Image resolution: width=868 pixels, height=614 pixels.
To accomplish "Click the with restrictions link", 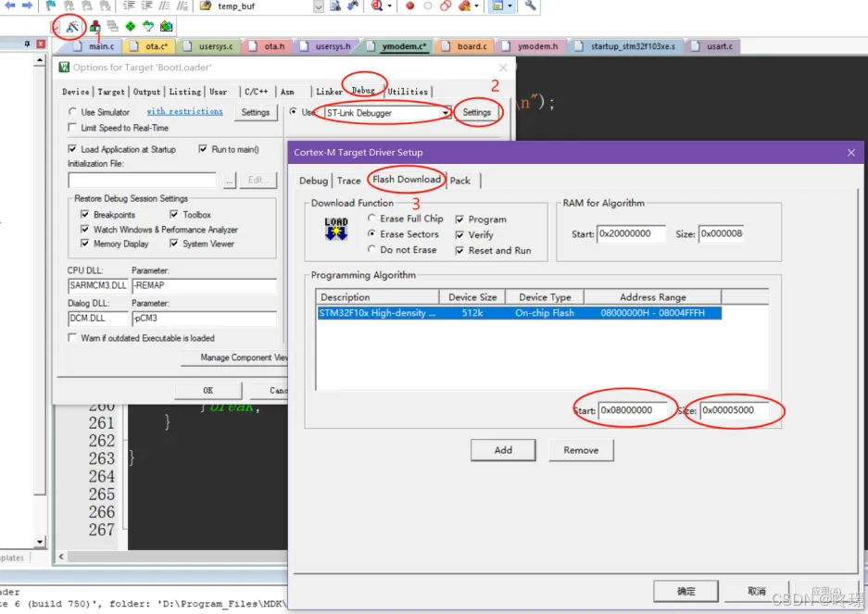I will pos(185,111).
